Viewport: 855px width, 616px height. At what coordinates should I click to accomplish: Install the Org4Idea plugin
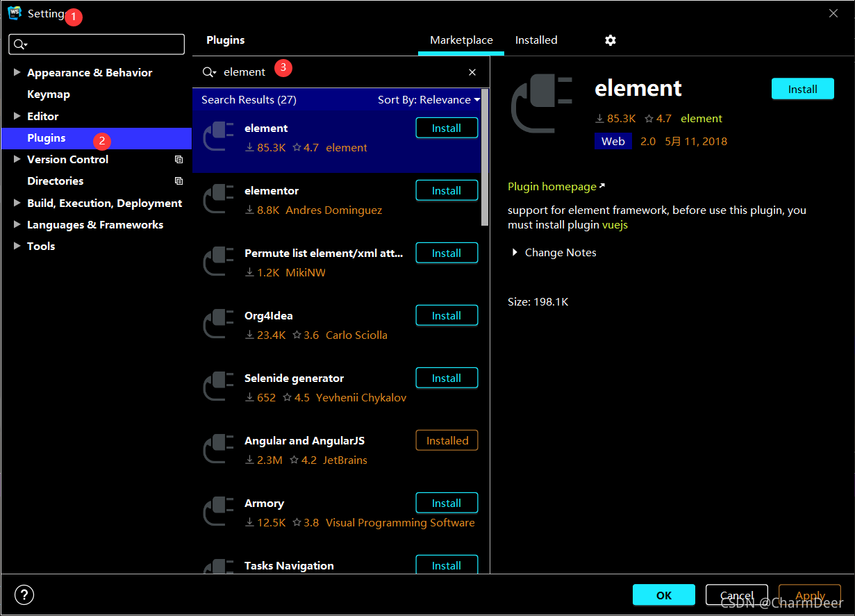[447, 315]
